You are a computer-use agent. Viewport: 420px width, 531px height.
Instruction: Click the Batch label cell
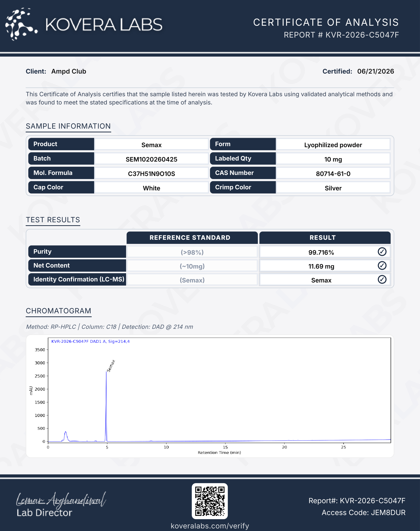click(x=61, y=158)
